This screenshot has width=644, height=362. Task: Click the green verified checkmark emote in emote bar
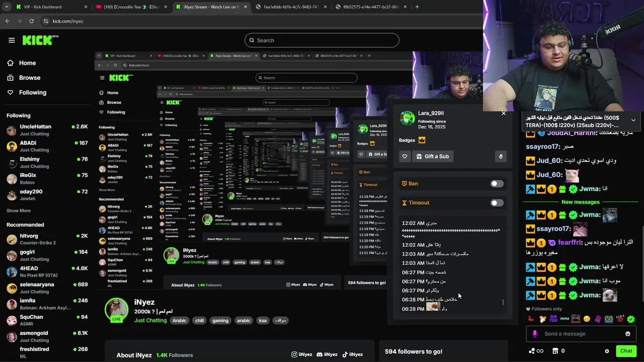(x=631, y=319)
